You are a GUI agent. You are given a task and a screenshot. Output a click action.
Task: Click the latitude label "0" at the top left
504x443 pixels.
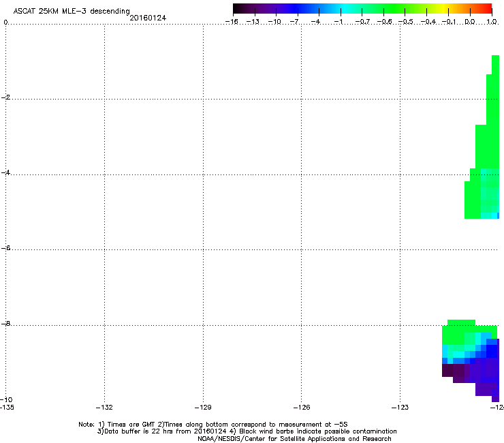click(5, 22)
